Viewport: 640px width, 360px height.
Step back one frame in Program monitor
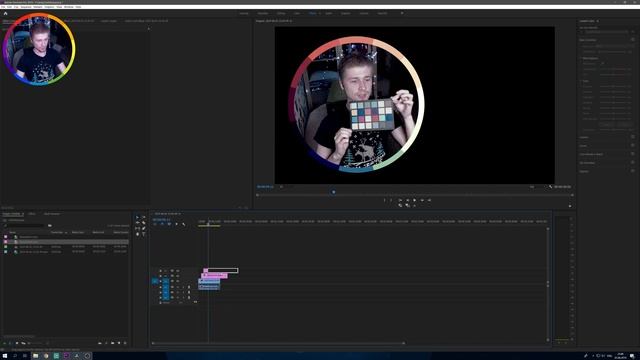(x=407, y=200)
